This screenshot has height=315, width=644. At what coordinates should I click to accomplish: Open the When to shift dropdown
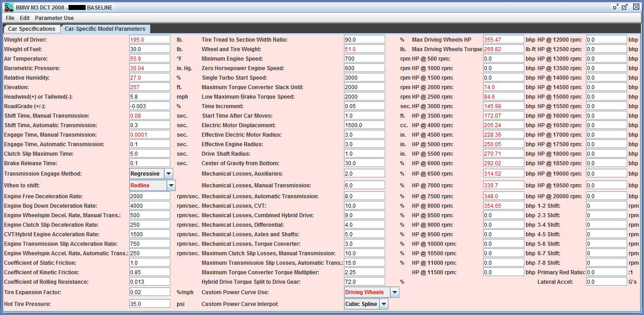coord(171,186)
